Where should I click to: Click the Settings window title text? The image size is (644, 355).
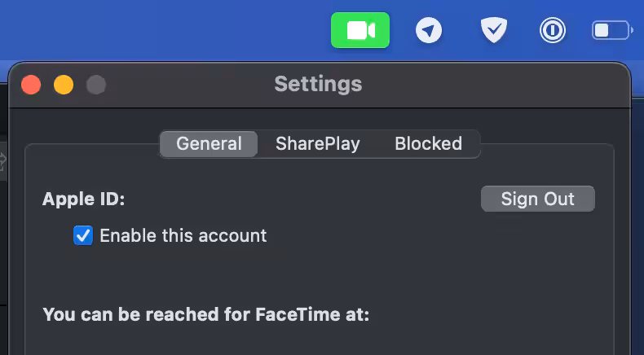click(x=318, y=84)
